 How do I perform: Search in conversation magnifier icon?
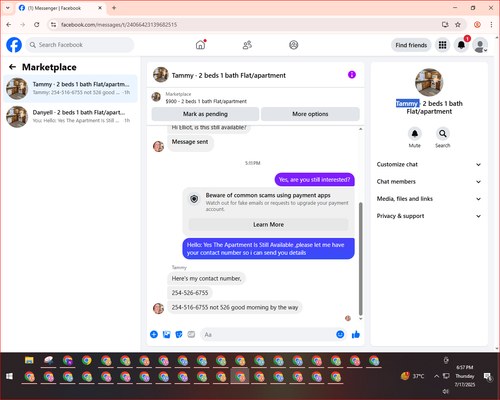[443, 134]
